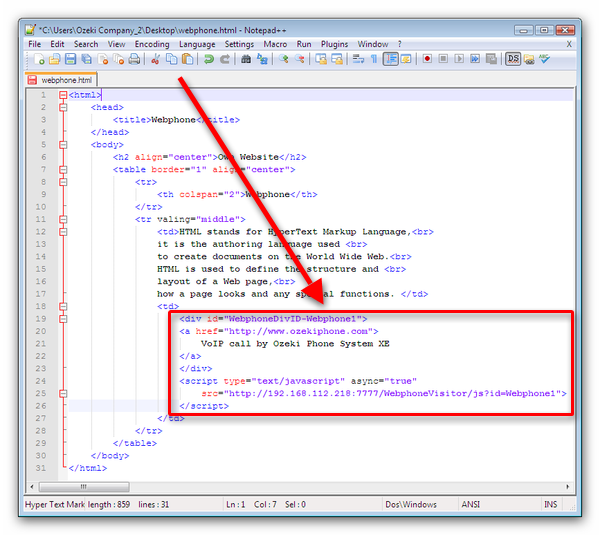The height and width of the screenshot is (535, 600).
Task: Click the ABC spell check icon
Action: 545,59
